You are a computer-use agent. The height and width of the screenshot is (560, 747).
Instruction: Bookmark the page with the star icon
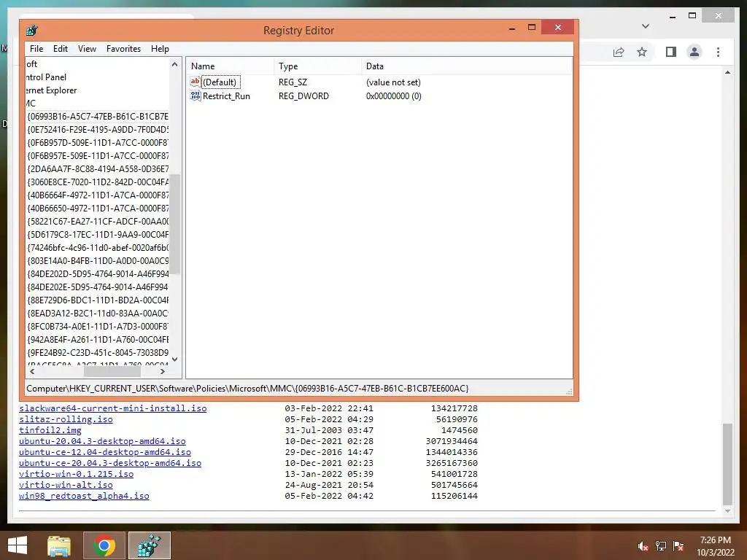tap(642, 52)
